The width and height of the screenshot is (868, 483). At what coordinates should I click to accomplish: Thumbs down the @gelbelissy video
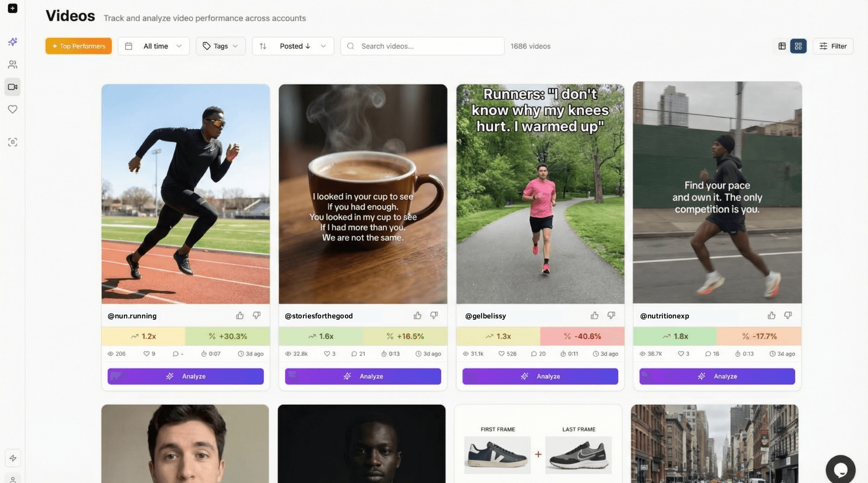pos(611,315)
